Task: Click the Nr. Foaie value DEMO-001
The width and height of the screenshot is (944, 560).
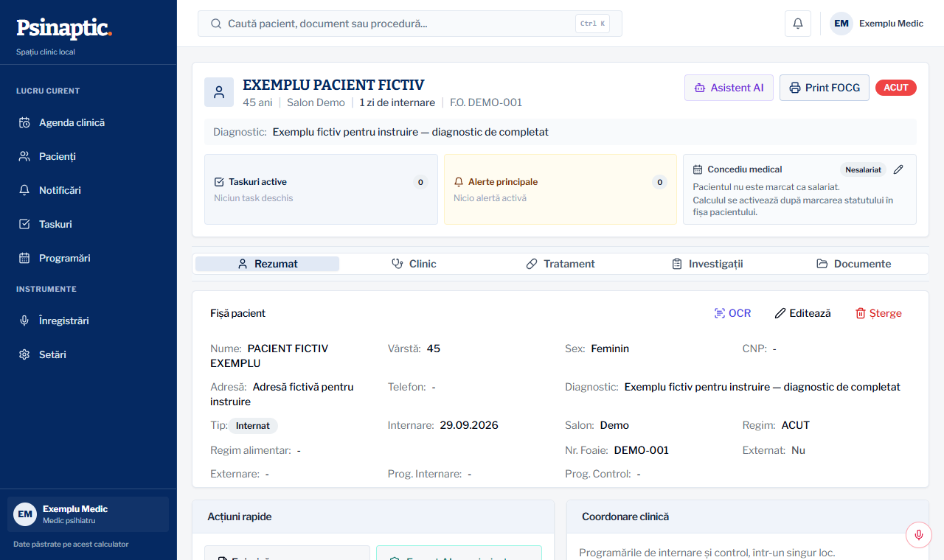Action: tap(642, 450)
